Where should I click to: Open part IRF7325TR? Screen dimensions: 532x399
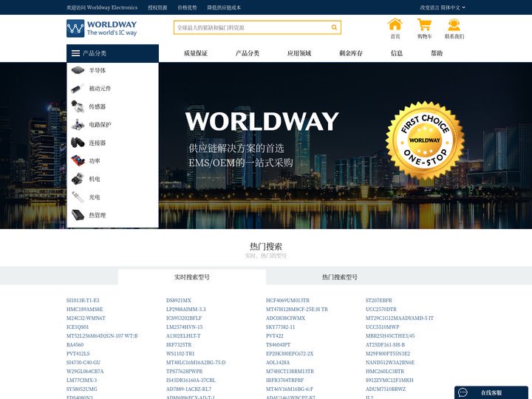(x=179, y=344)
